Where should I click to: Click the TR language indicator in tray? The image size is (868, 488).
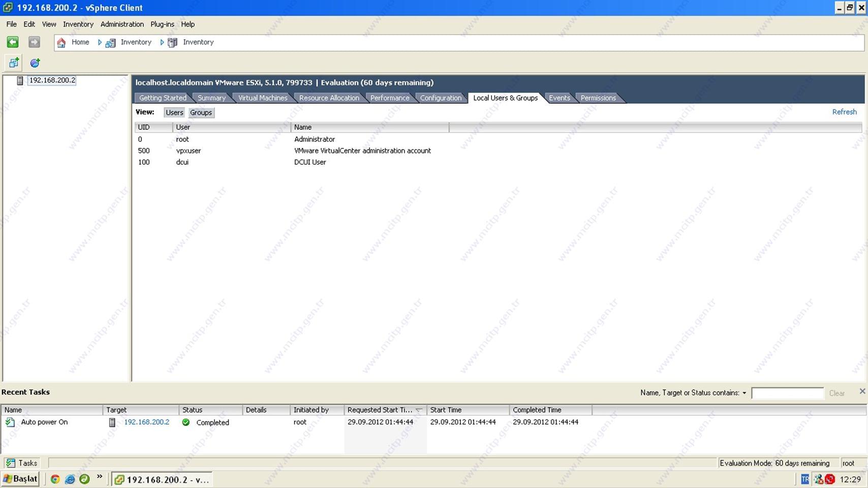(x=805, y=479)
